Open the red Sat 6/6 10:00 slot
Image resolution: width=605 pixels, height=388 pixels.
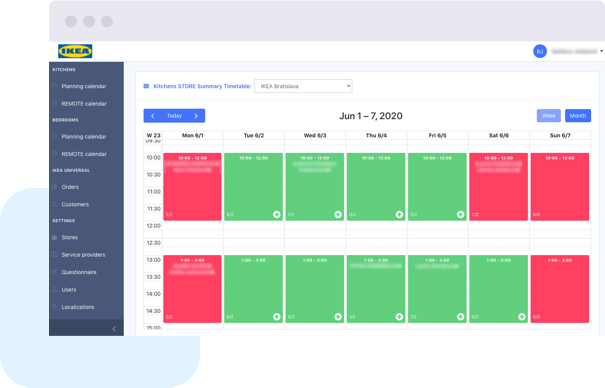coord(499,187)
